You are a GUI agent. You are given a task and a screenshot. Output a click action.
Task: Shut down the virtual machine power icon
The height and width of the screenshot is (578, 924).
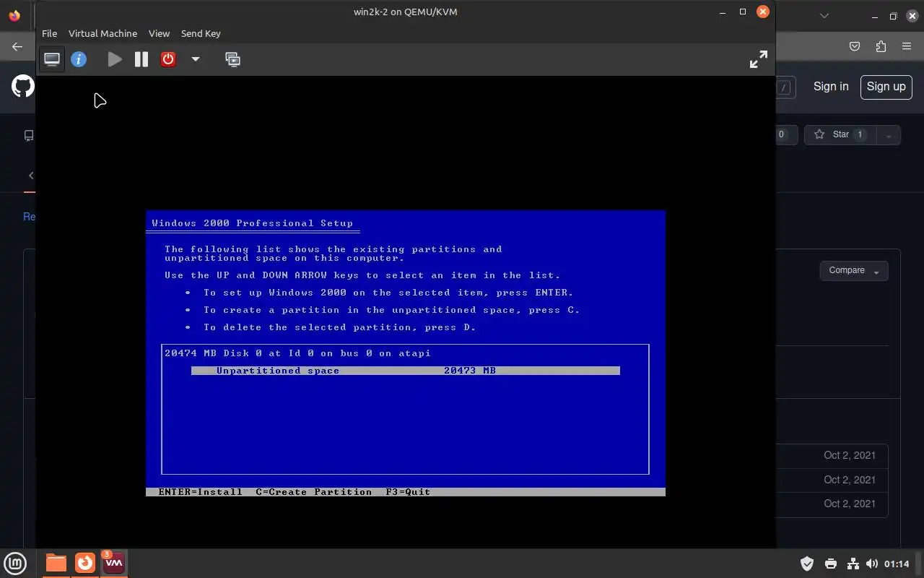click(x=168, y=59)
